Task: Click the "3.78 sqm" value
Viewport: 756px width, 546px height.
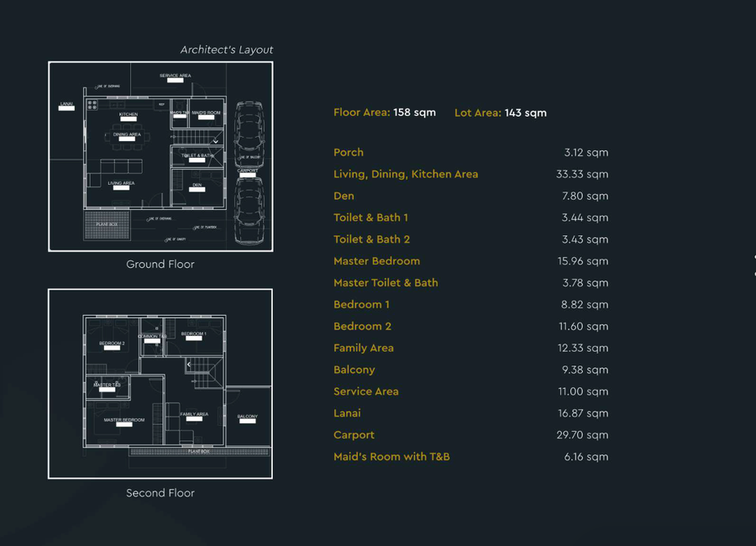Action: 585,282
